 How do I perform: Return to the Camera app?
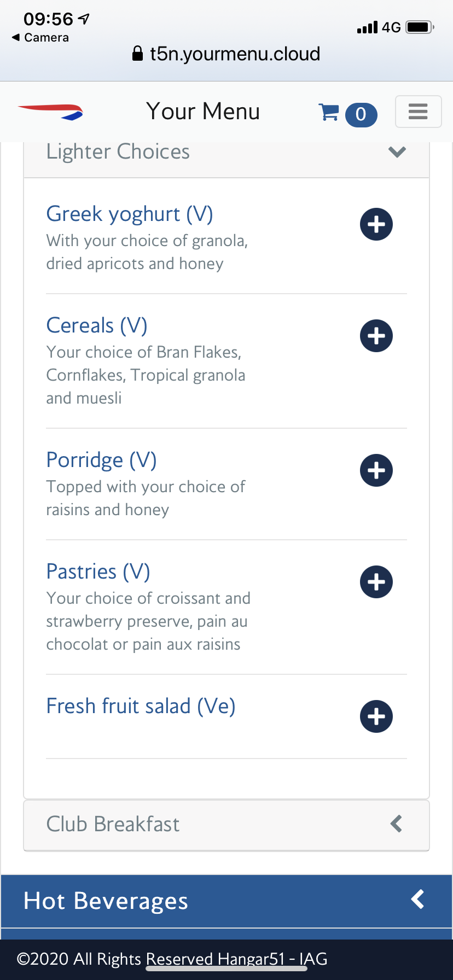41,37
